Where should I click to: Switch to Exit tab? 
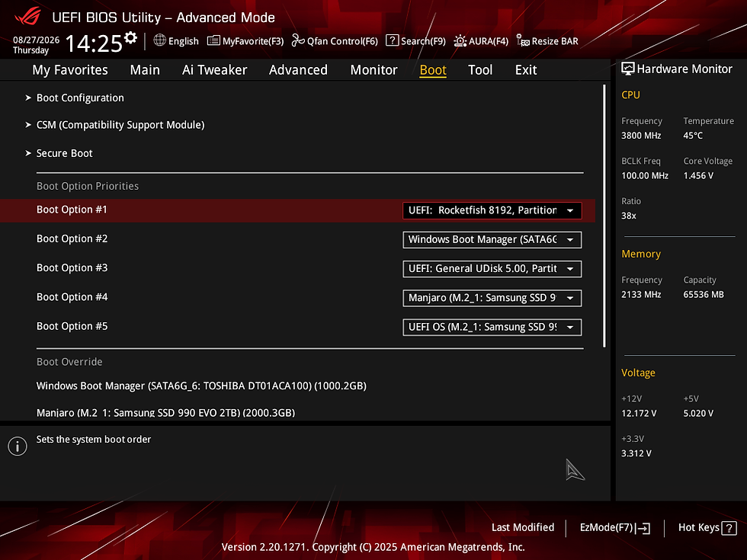coord(526,70)
